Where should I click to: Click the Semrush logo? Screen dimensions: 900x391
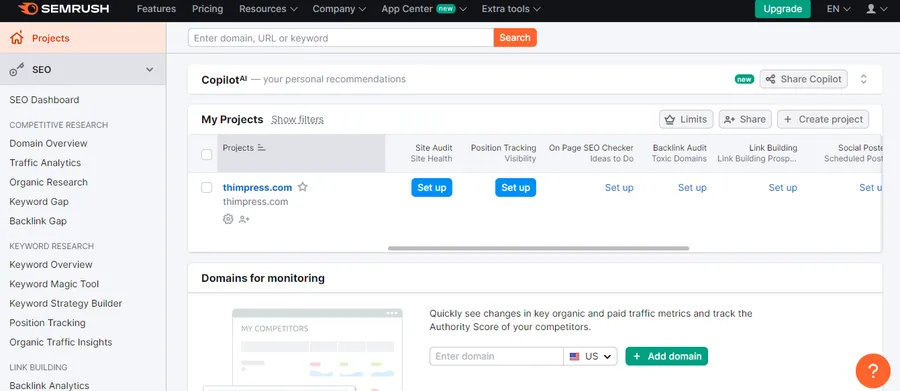[63, 9]
